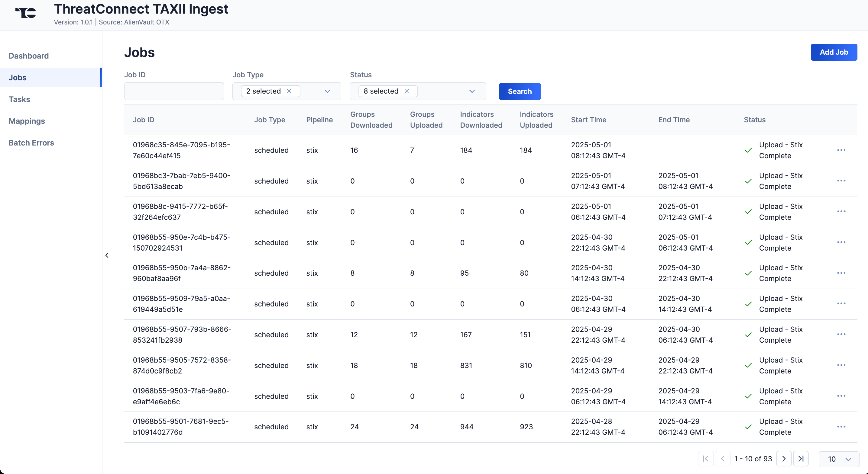The height and width of the screenshot is (474, 868).
Task: Expand the Status filter dropdown
Action: pos(472,91)
